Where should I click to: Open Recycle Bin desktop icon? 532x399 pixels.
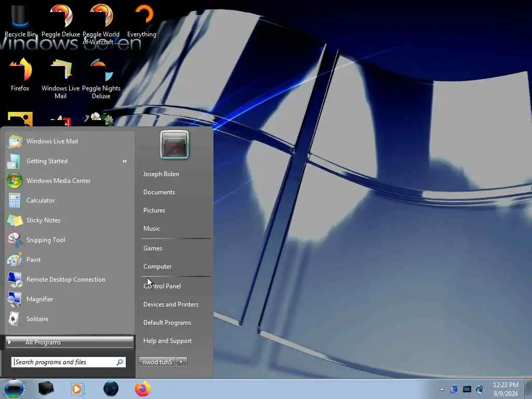point(20,20)
